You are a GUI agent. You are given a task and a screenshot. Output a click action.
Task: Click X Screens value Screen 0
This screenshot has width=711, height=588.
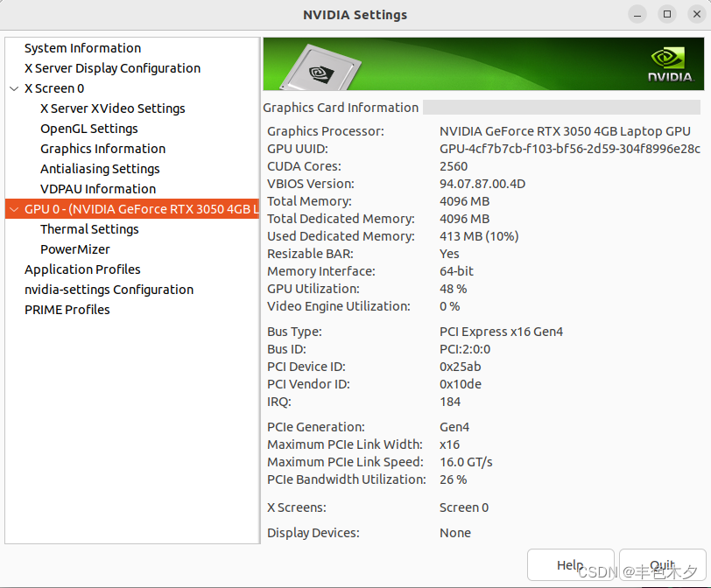[464, 507]
